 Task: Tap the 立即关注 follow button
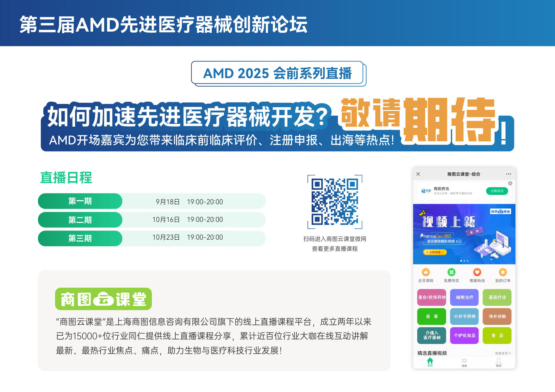tap(497, 191)
